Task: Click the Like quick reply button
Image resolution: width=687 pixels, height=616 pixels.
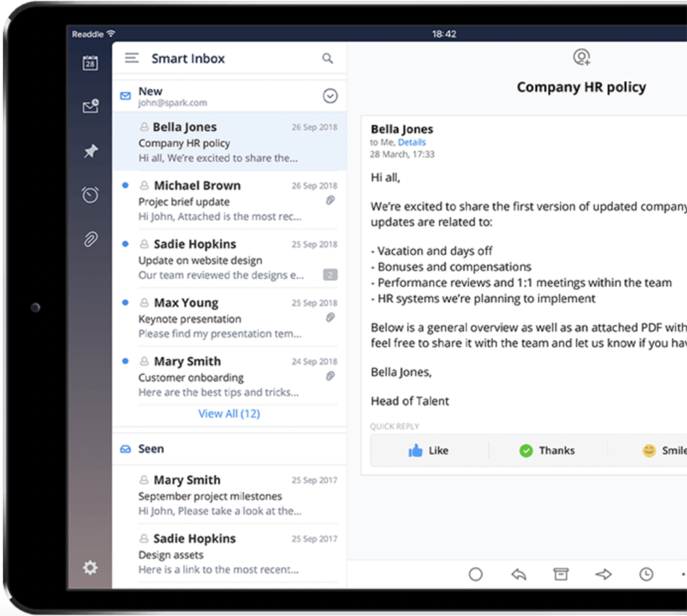Action: 429,450
